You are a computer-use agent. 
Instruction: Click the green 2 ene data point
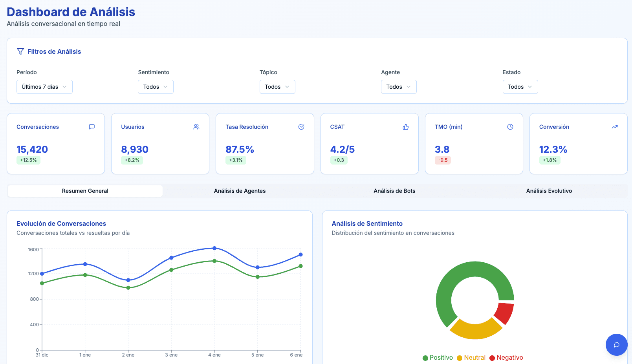point(128,288)
